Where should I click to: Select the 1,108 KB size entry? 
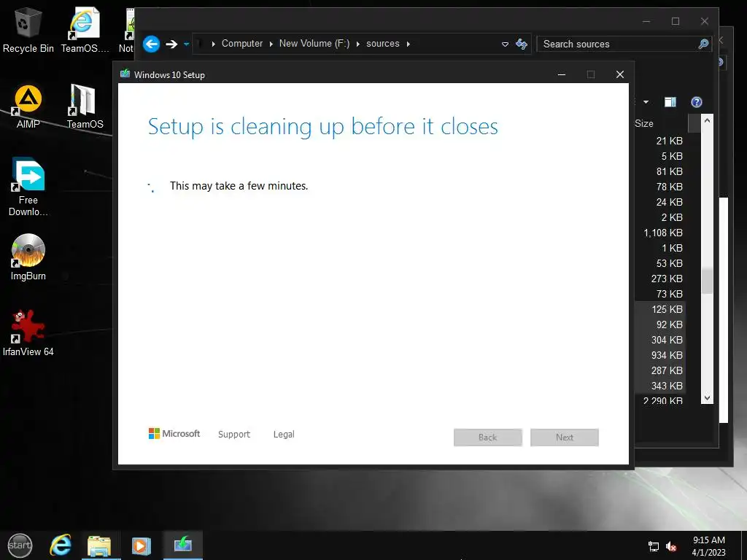[x=663, y=233]
